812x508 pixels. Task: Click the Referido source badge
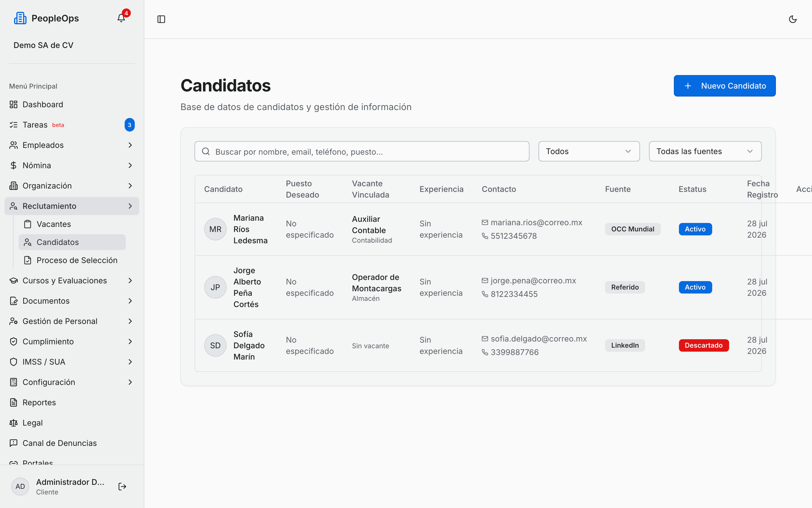coord(625,287)
